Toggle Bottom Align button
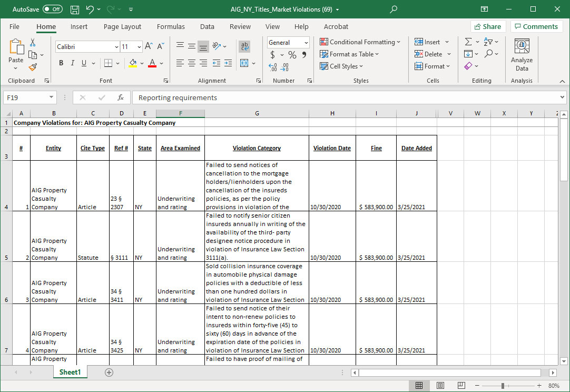 (x=203, y=46)
